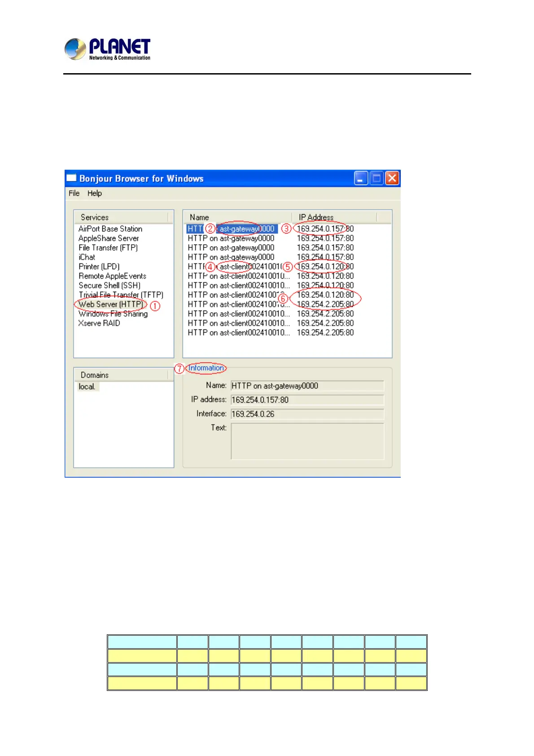This screenshot has width=534, height=756.
Task: Open the Help menu
Action: coord(94,193)
